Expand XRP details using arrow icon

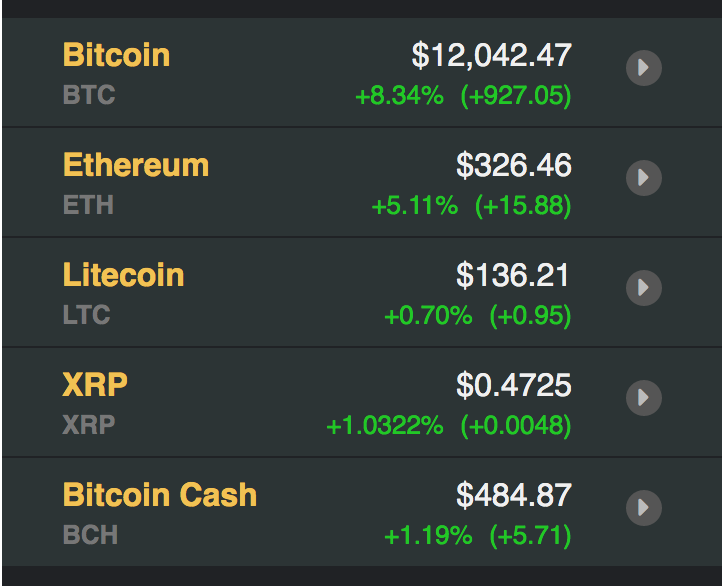pos(643,398)
